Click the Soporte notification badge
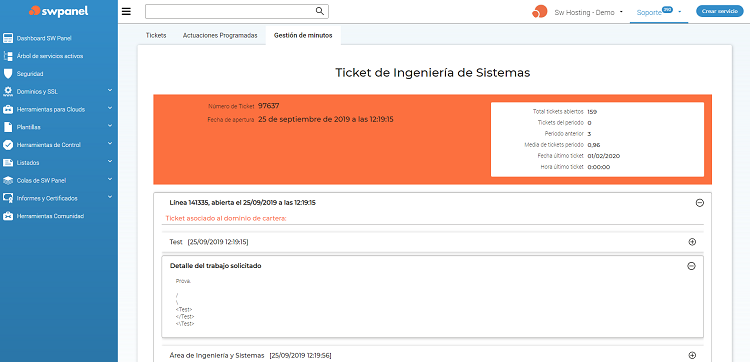Viewport: 750px width, 362px height. pos(667,9)
